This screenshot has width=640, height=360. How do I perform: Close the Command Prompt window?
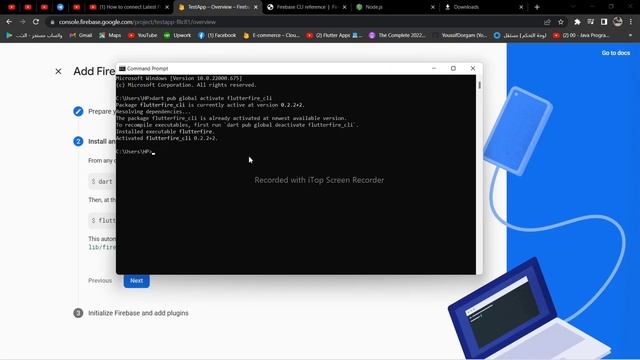(473, 69)
